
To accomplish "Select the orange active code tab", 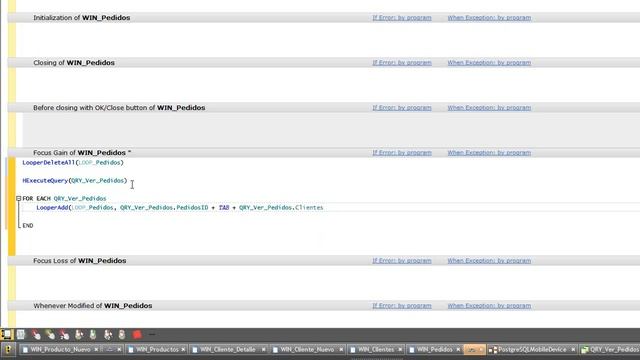I will [x=474, y=349].
